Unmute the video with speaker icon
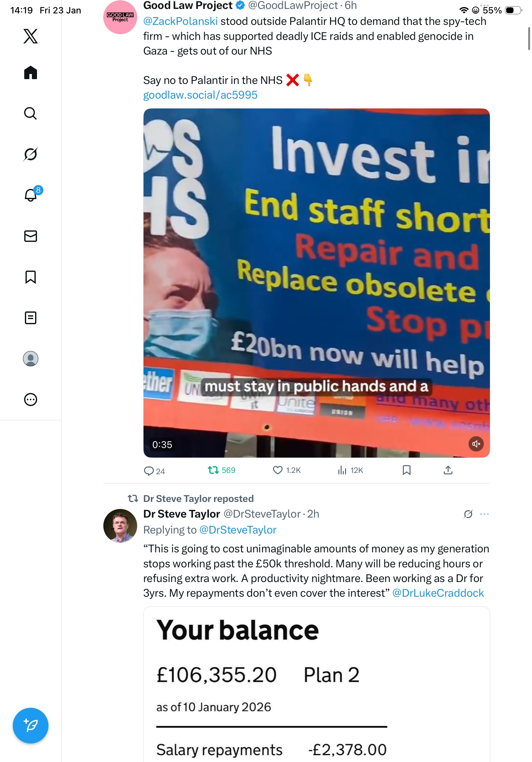Viewport: 532px width, 762px height. pyautogui.click(x=476, y=444)
